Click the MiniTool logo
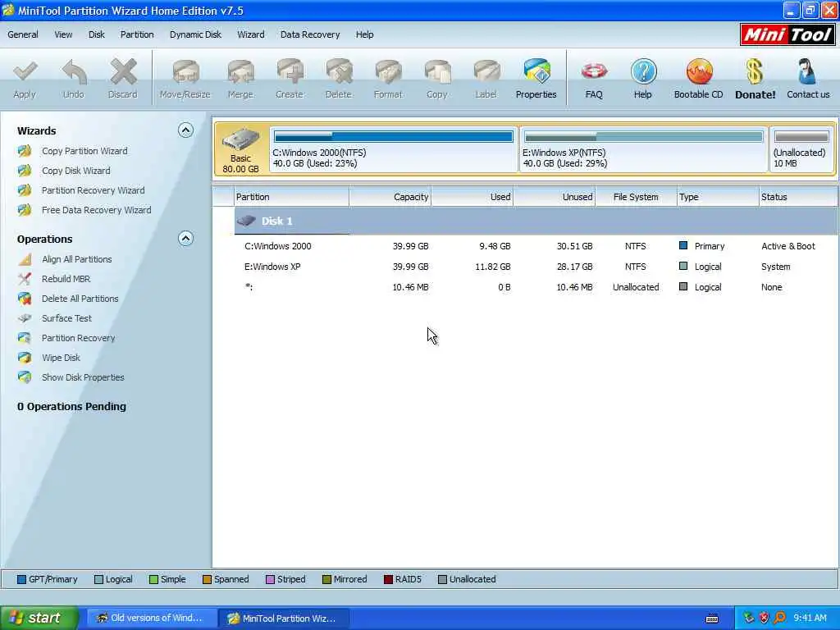 pyautogui.click(x=787, y=34)
